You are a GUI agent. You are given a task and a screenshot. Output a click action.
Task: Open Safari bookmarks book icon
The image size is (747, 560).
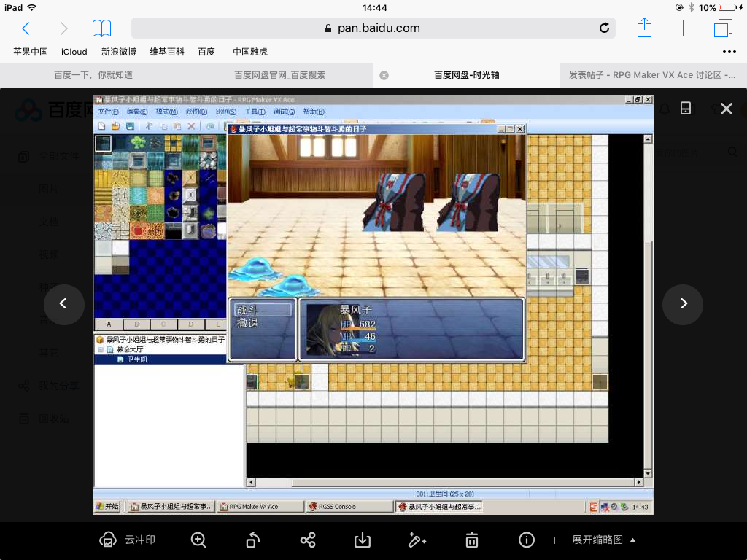pyautogui.click(x=101, y=28)
